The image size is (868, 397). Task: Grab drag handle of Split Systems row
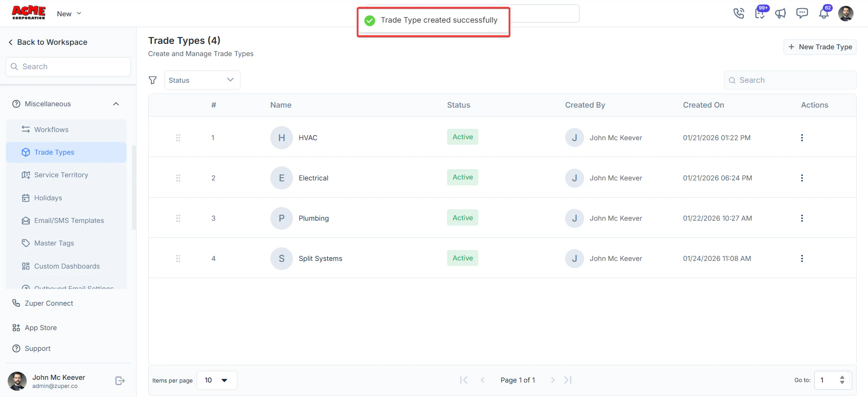(178, 259)
